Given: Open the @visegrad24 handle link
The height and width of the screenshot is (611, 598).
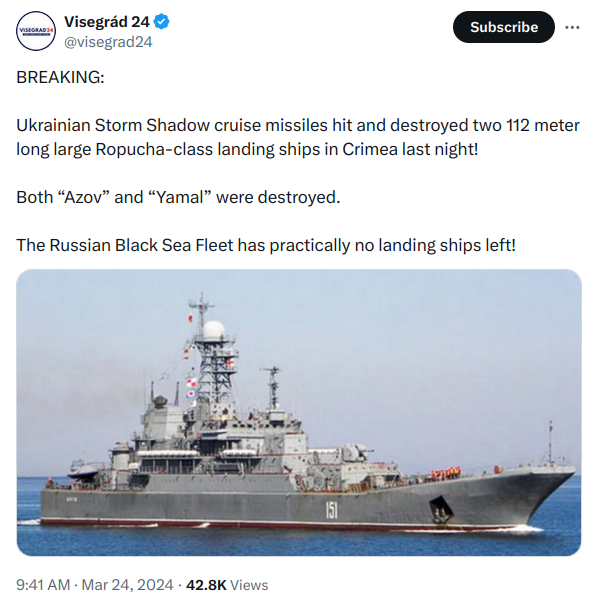Looking at the screenshot, I should [108, 42].
